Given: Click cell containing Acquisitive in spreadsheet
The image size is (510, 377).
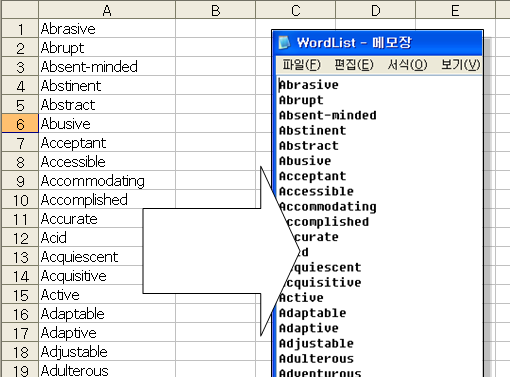Looking at the screenshot, I should [91, 275].
